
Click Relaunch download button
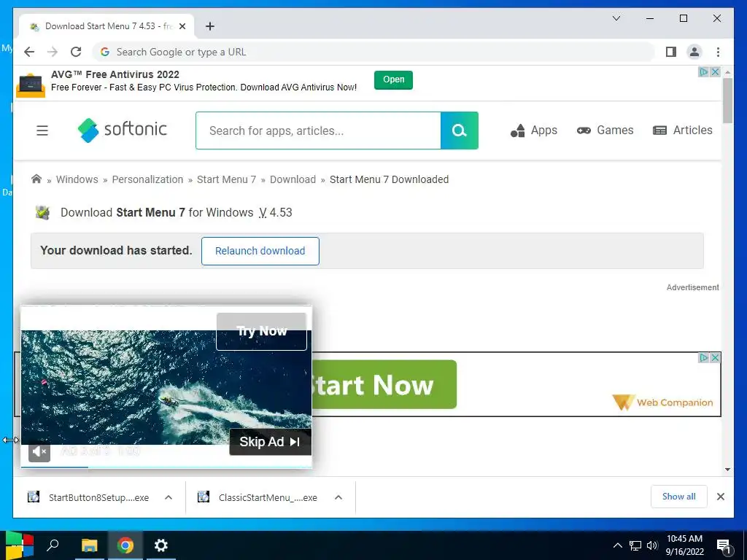(260, 251)
